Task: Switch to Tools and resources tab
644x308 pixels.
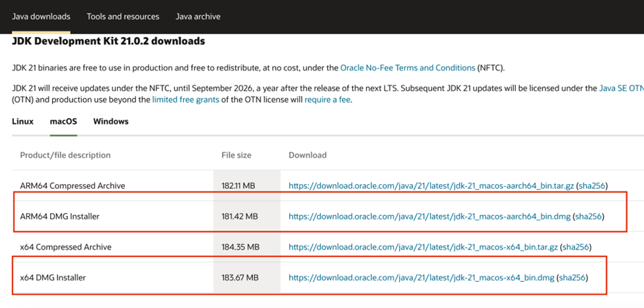Action: point(123,16)
